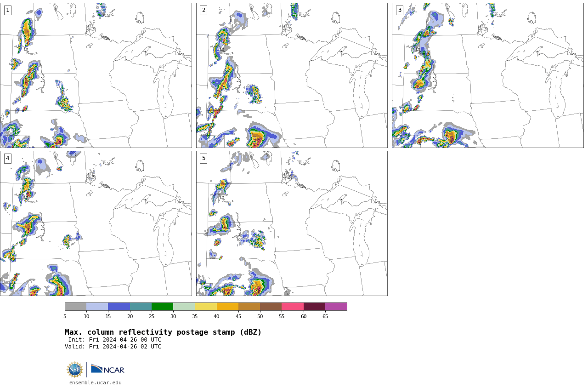The image size is (588, 388).
Task: Click the dark brown 50-55 dBZ swatch
Action: (271, 307)
